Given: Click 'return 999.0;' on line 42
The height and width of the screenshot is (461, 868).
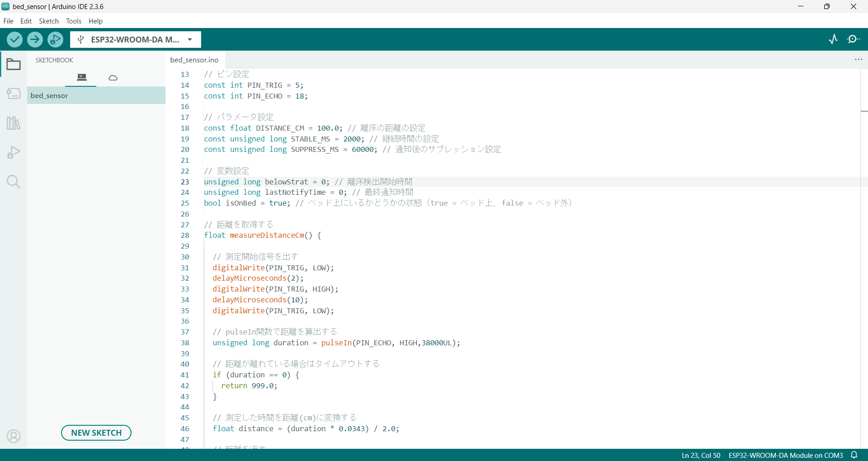Looking at the screenshot, I should click(249, 386).
